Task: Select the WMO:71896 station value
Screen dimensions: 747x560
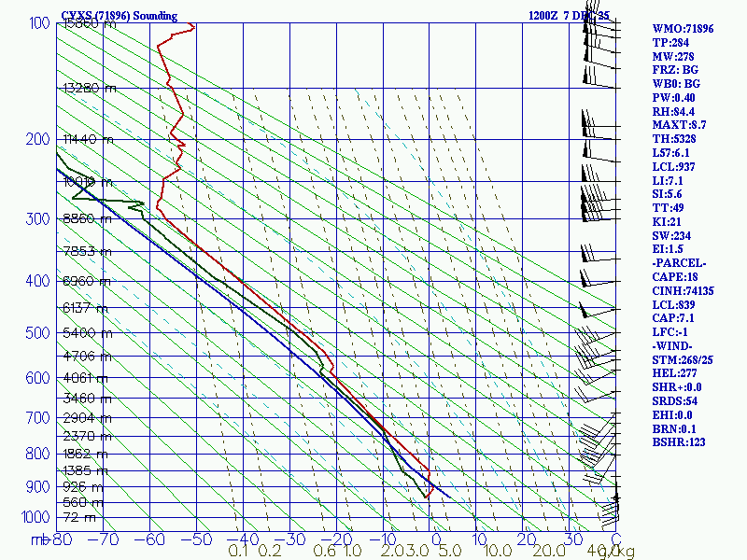Action: point(683,29)
